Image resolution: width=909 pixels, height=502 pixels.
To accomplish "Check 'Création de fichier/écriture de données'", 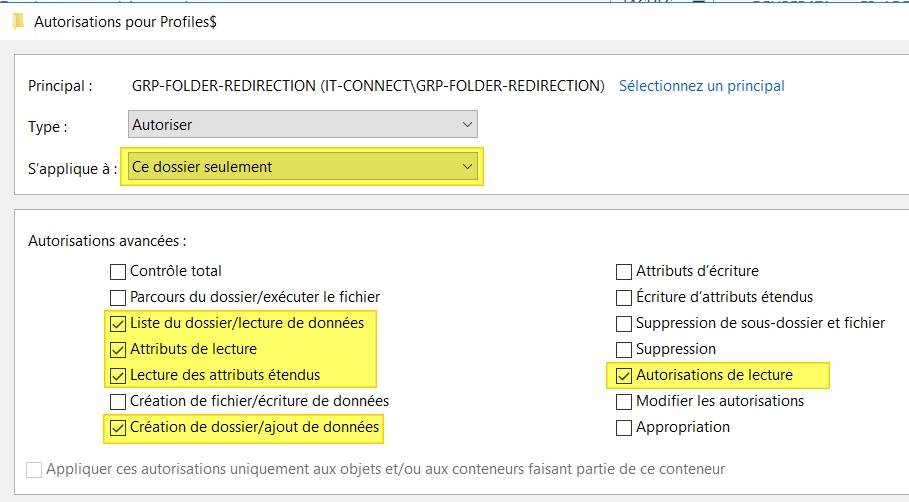I will [118, 401].
